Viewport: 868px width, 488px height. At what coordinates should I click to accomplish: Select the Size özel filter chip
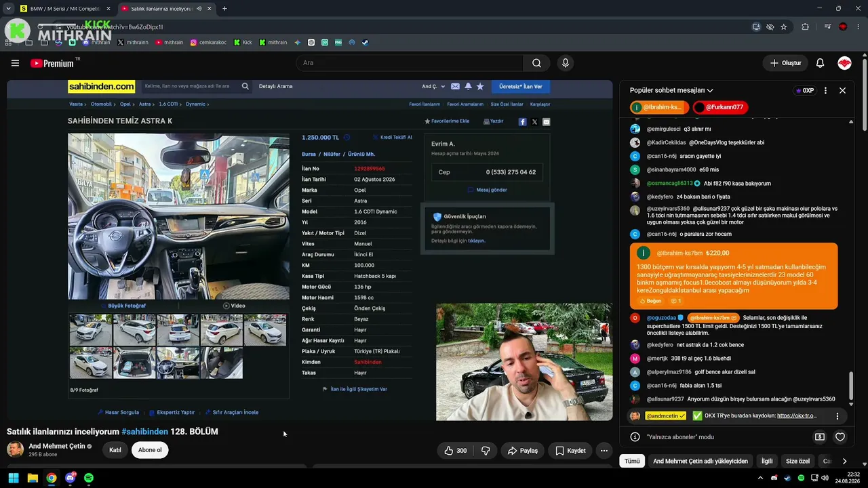coord(797,461)
